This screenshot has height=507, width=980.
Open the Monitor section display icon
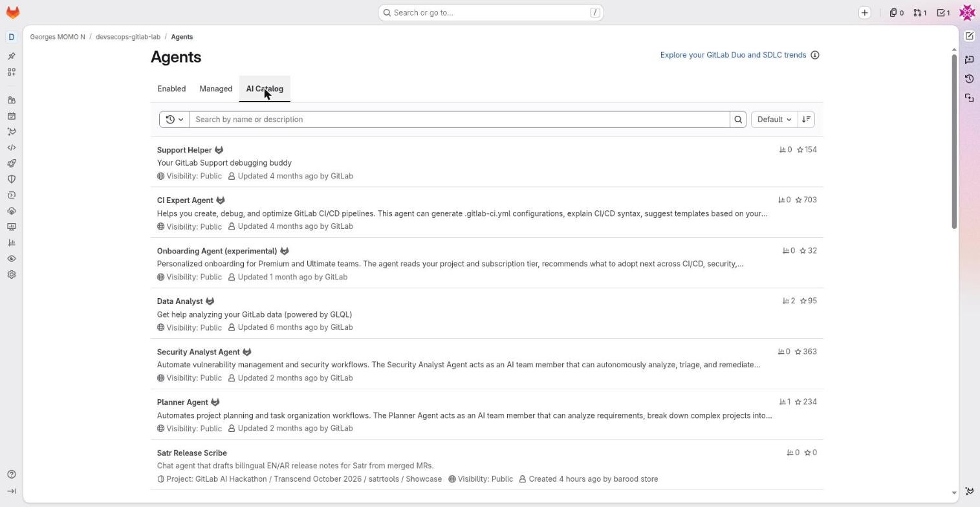[12, 227]
